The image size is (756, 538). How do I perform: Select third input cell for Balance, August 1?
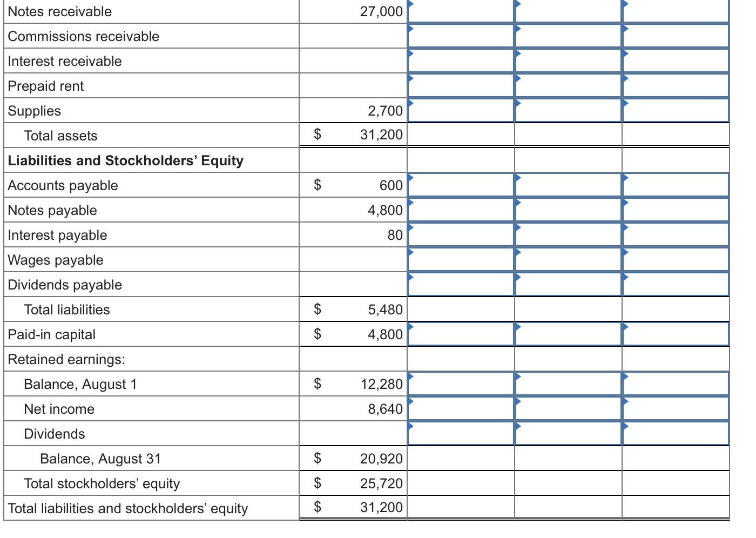pos(676,384)
